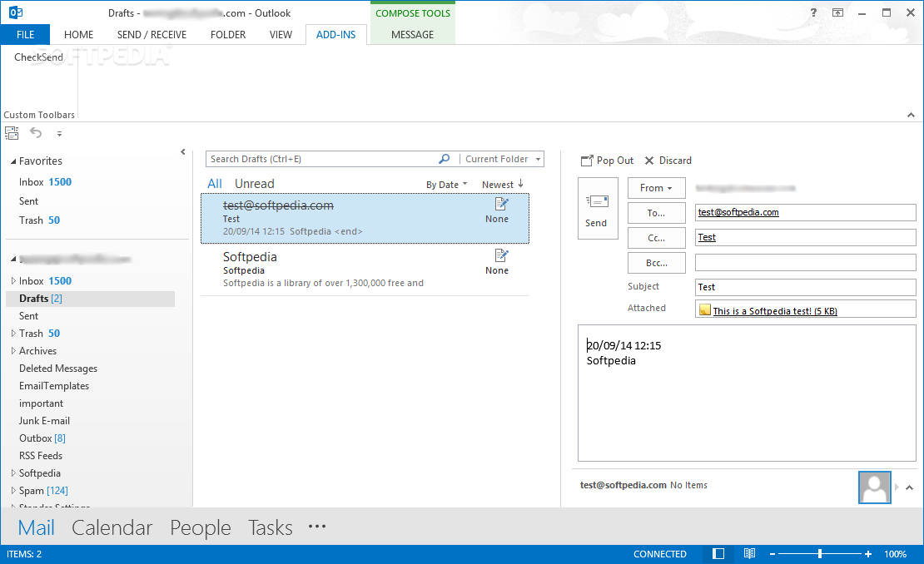Viewport: 924px width, 564px height.
Task: Filter list by Unread
Action: (x=255, y=184)
